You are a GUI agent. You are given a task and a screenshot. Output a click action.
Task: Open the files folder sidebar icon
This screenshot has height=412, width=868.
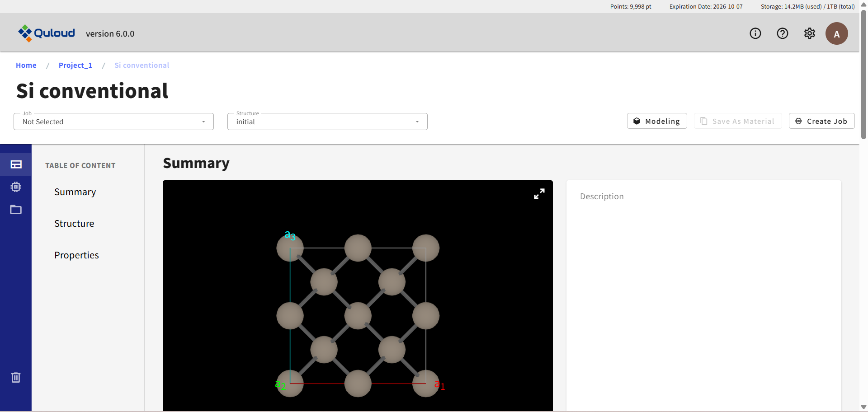pyautogui.click(x=16, y=210)
